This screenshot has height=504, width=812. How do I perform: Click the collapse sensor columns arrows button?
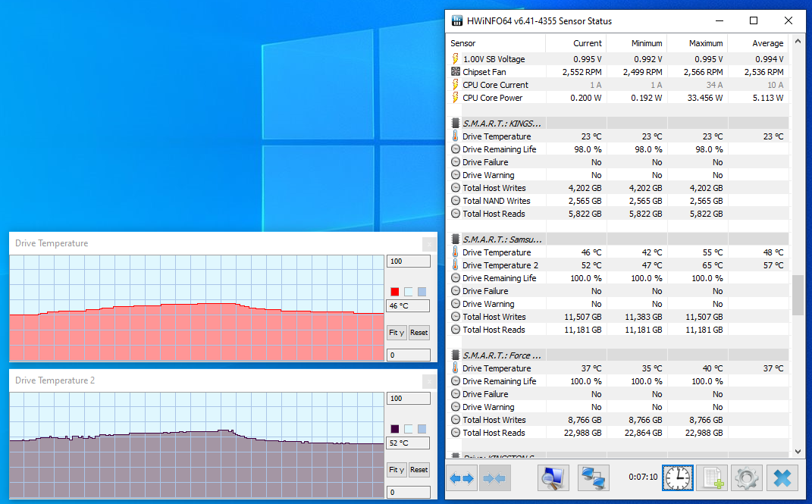(x=494, y=478)
